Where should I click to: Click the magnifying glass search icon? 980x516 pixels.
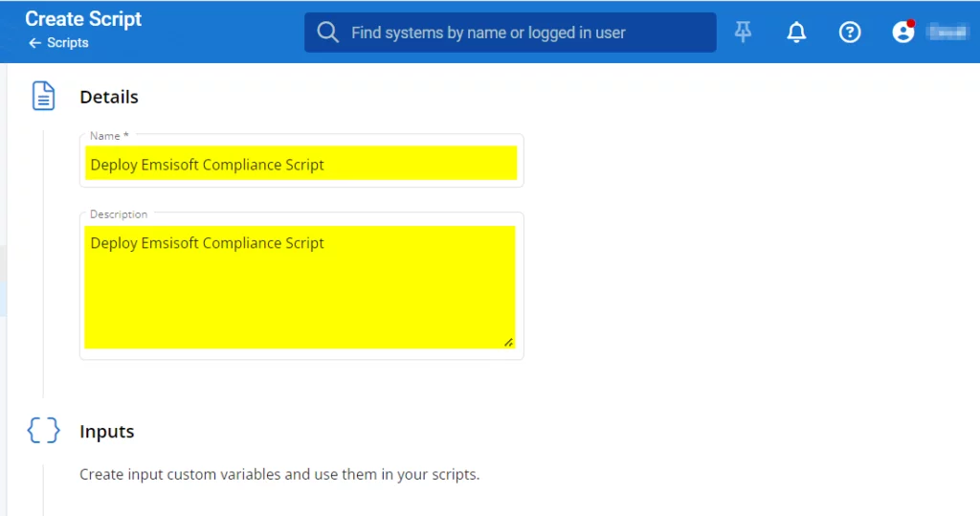coord(327,33)
